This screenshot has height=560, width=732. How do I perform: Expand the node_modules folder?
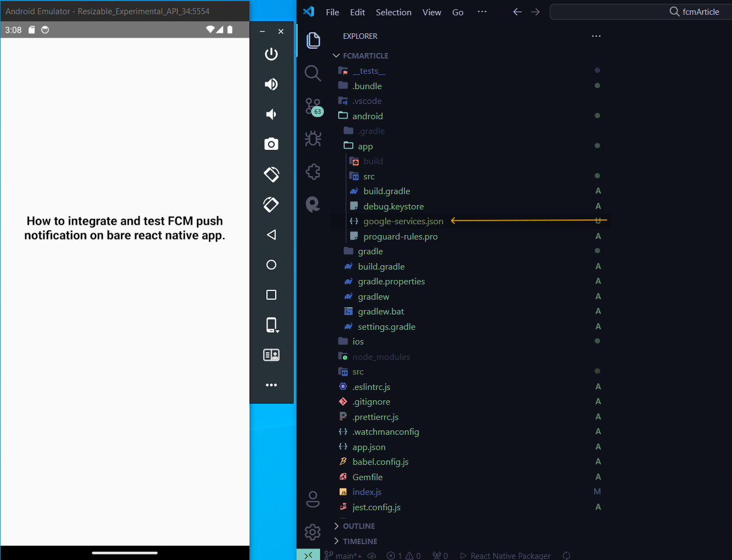[x=470, y=357]
